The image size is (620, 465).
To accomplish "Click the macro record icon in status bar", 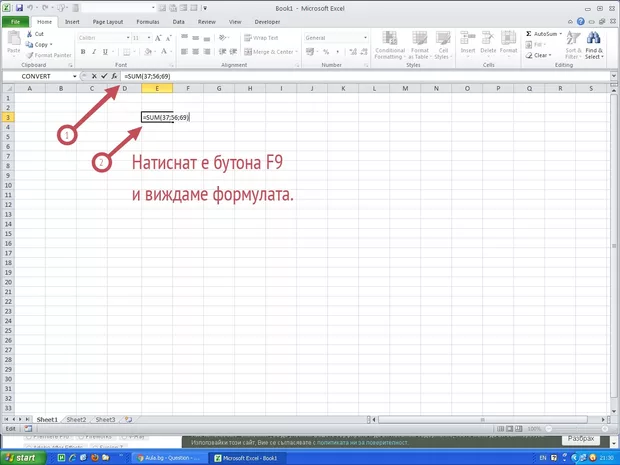I will pos(28,429).
